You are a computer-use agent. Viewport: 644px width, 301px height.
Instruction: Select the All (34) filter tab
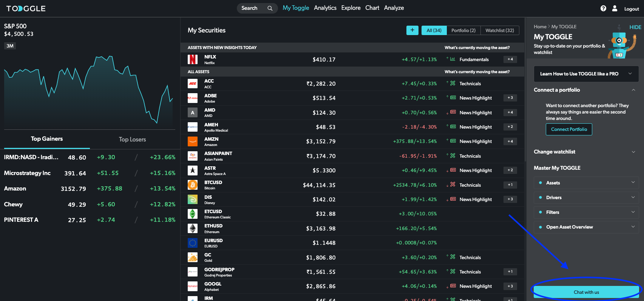[434, 30]
